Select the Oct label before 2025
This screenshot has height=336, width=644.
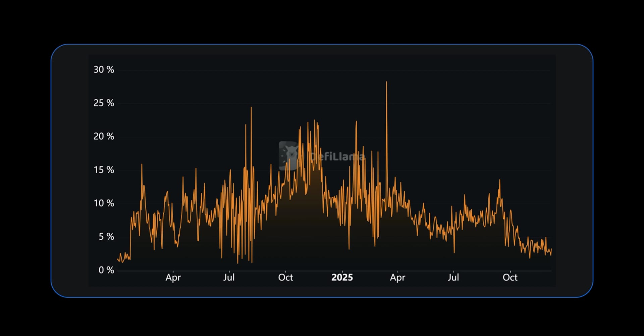(286, 278)
